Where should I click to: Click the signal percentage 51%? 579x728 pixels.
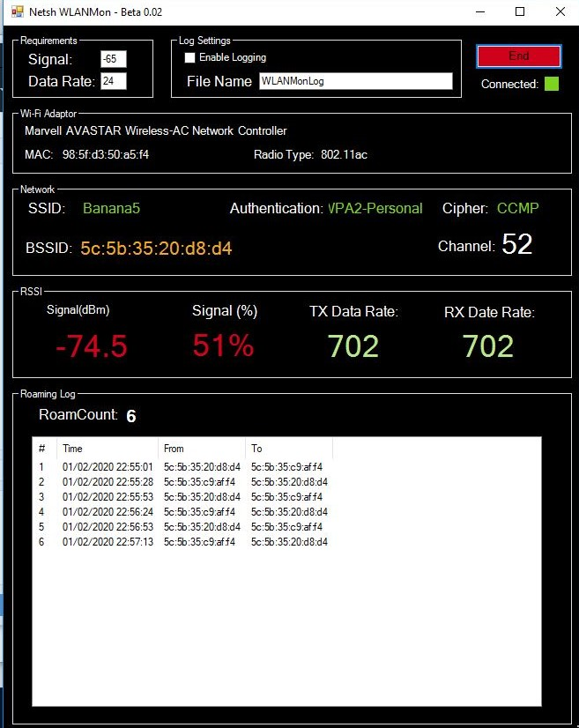(x=223, y=345)
